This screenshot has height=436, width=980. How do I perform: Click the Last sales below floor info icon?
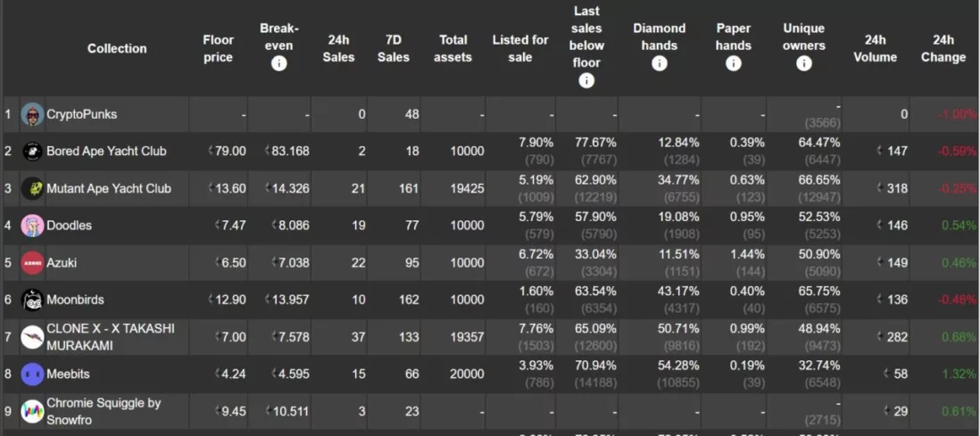pos(586,80)
